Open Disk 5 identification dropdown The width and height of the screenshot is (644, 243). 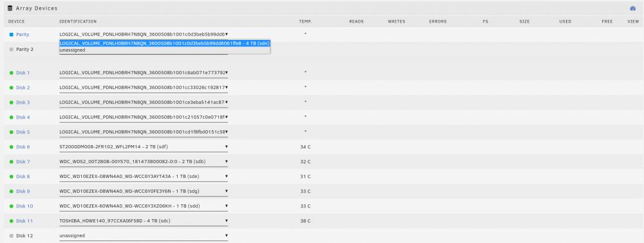pos(144,132)
